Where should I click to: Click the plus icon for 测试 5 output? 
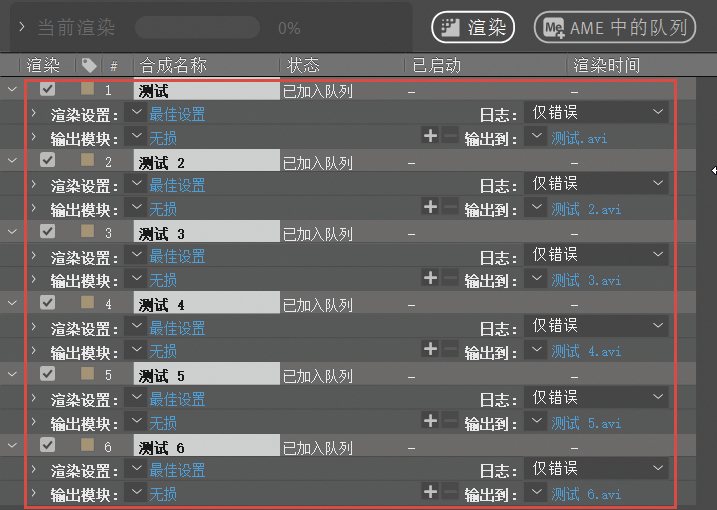pyautogui.click(x=430, y=421)
